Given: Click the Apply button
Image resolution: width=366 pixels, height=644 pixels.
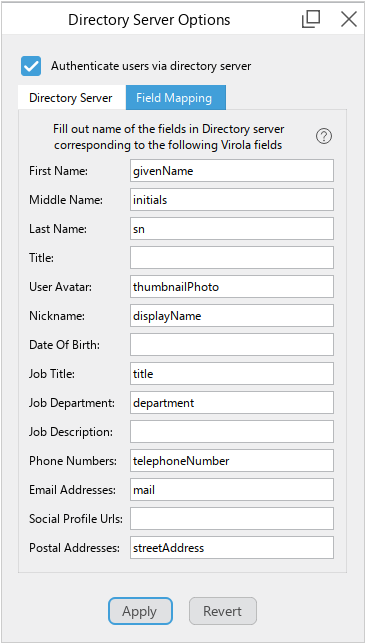Looking at the screenshot, I should pos(140,611).
